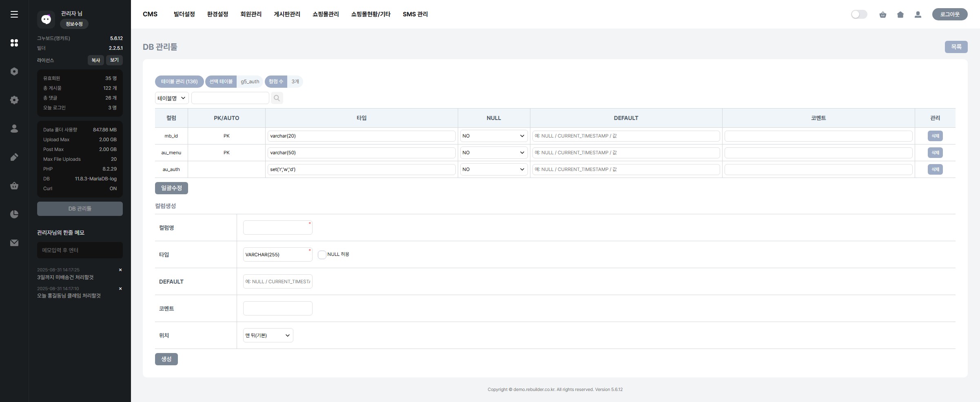This screenshot has height=402, width=980.
Task: Enable the NULL 허용 checkbox
Action: (322, 255)
